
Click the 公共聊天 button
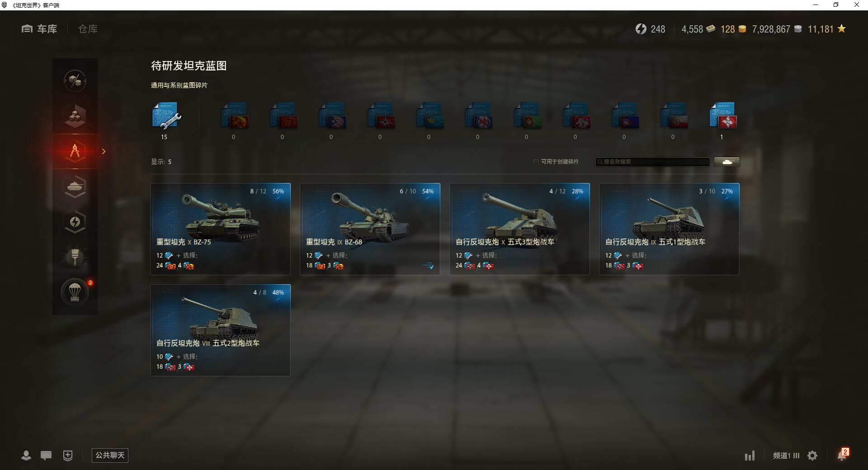pyautogui.click(x=110, y=455)
